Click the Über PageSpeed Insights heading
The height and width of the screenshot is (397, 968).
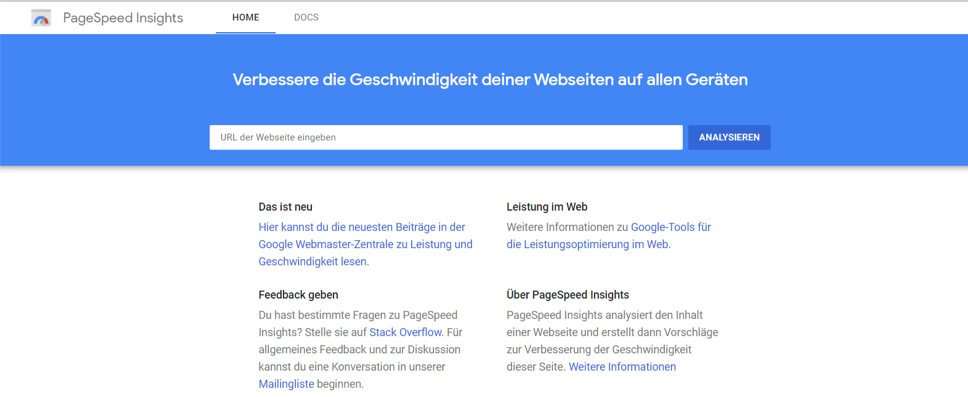pos(568,295)
